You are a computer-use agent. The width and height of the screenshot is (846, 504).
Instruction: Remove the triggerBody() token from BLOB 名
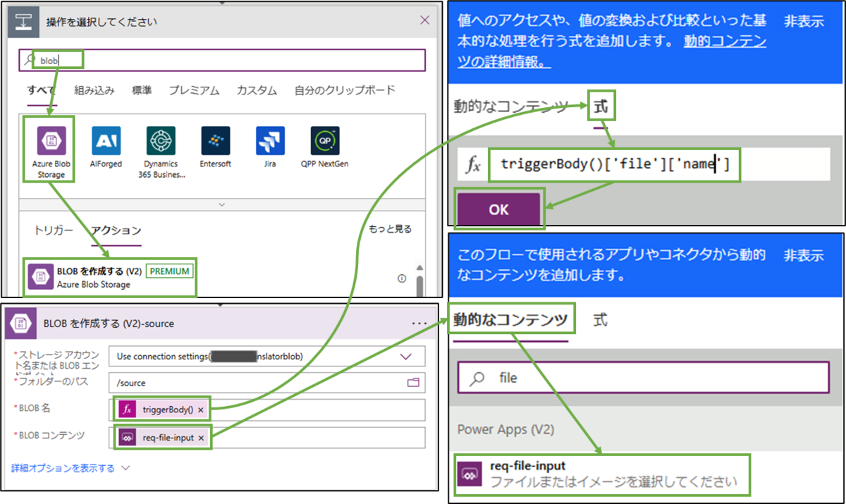click(201, 410)
